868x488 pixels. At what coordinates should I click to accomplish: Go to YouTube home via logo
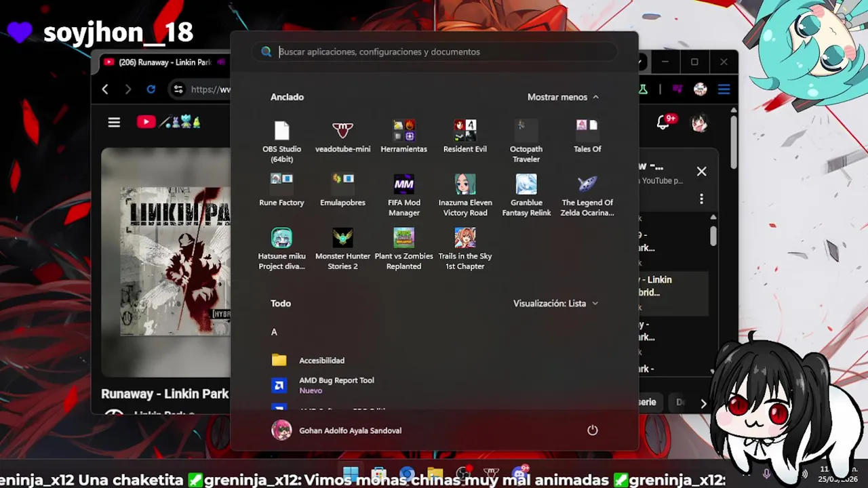pyautogui.click(x=169, y=122)
